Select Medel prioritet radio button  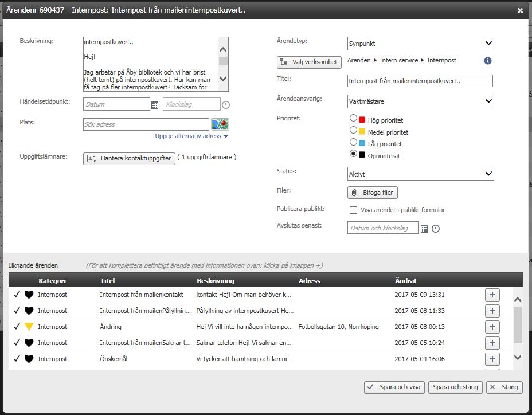(x=353, y=130)
